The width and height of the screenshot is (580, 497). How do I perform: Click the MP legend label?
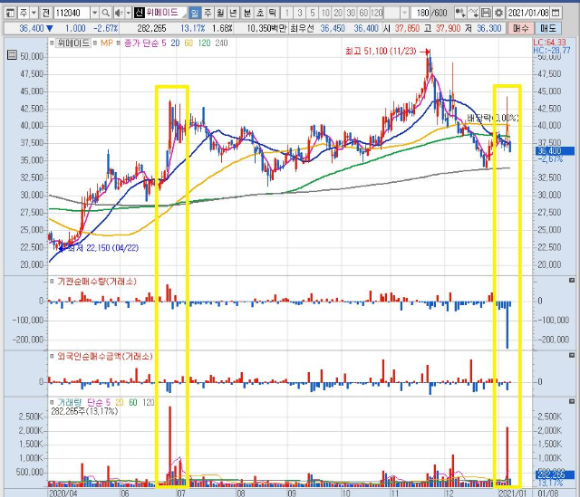pyautogui.click(x=107, y=43)
